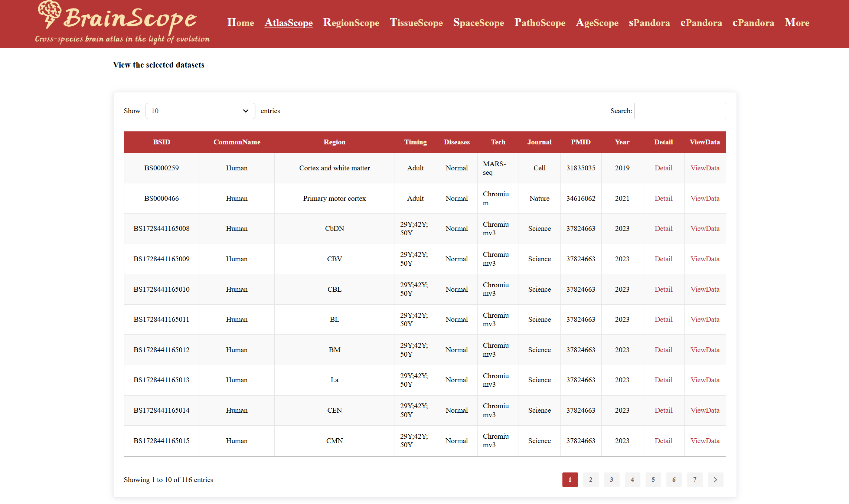Image resolution: width=849 pixels, height=504 pixels.
Task: Open ViewData for Primary motor cortex row
Action: [705, 199]
